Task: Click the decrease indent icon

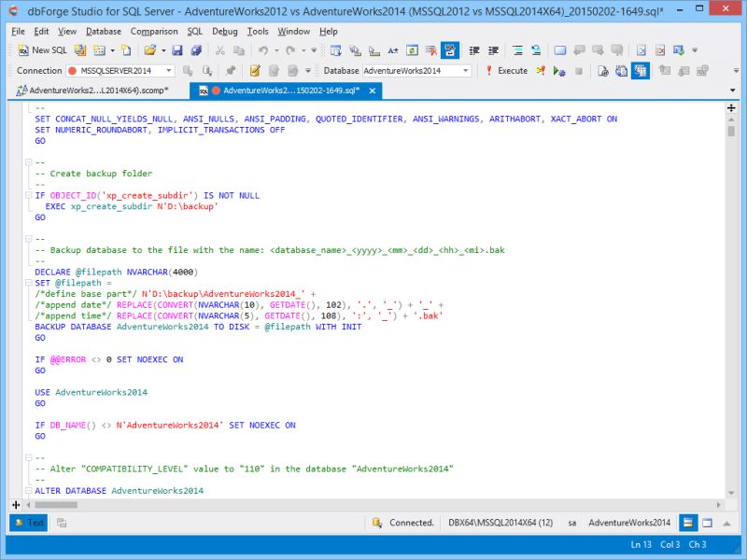Action: click(474, 50)
